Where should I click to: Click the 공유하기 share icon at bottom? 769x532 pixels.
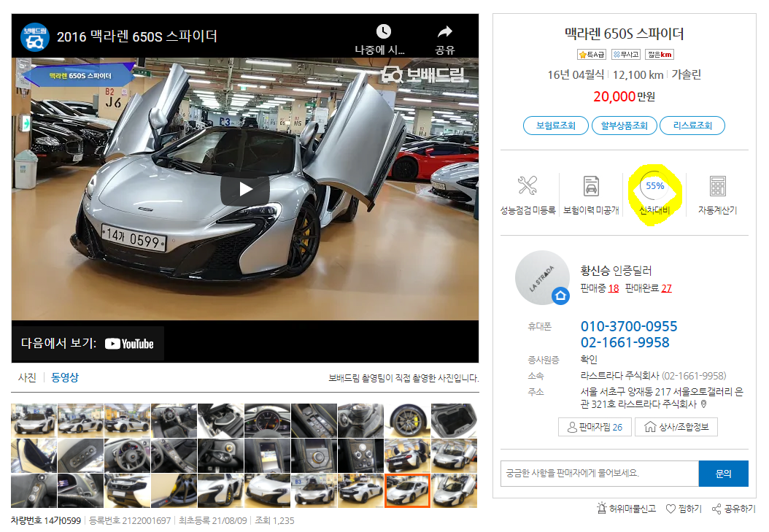pyautogui.click(x=716, y=509)
